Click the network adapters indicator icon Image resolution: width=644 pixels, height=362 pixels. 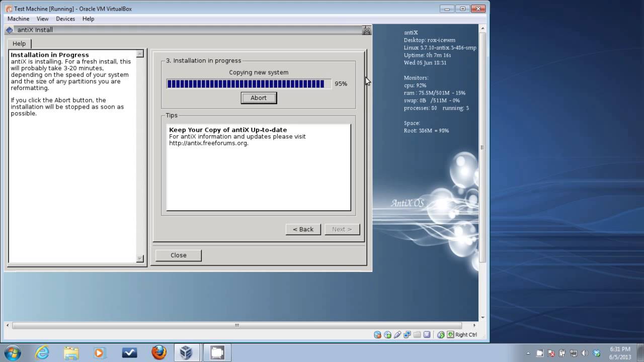tap(407, 334)
